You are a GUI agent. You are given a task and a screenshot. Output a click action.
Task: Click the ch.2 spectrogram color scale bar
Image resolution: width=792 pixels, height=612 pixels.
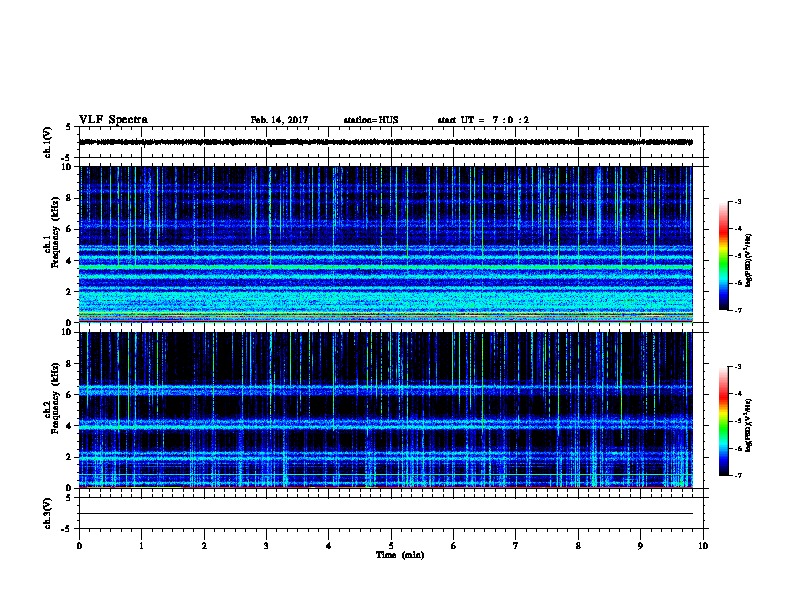724,421
